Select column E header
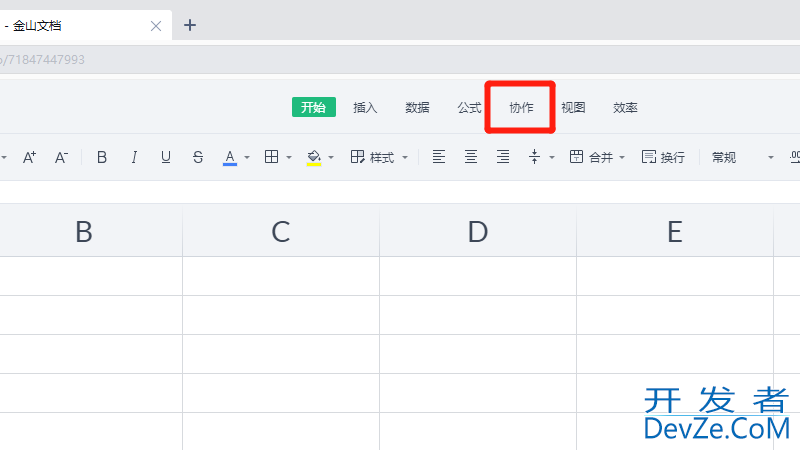The height and width of the screenshot is (450, 800). [675, 232]
